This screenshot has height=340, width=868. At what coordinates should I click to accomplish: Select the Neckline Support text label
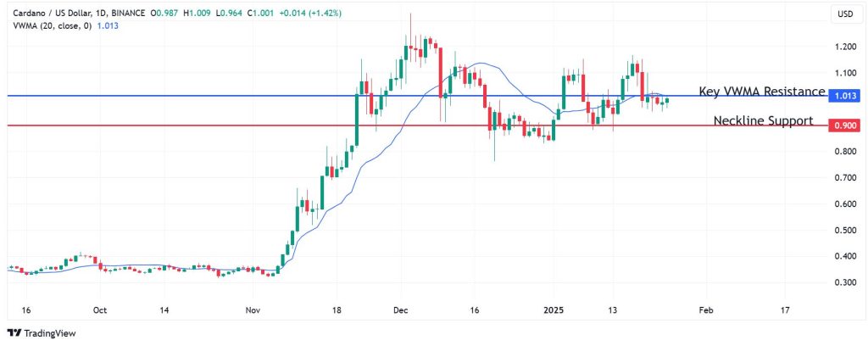point(763,120)
